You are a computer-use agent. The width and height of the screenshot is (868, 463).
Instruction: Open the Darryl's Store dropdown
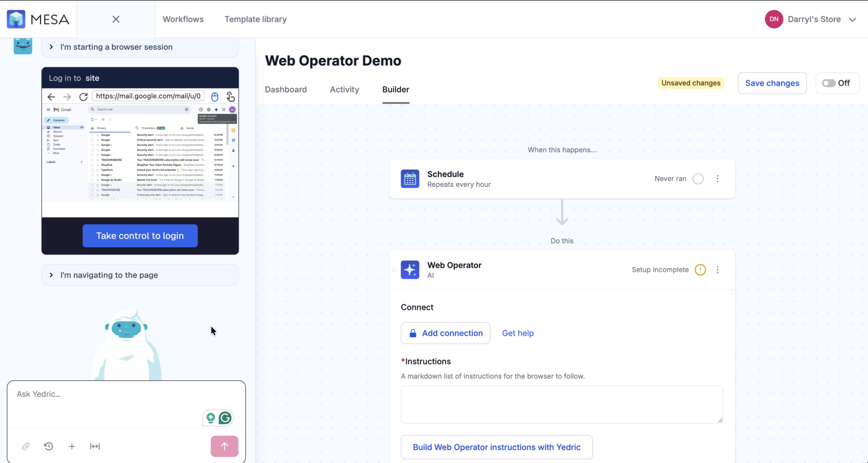point(821,19)
